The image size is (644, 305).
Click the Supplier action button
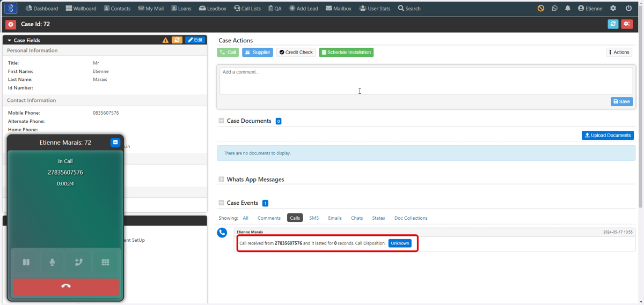coord(258,53)
